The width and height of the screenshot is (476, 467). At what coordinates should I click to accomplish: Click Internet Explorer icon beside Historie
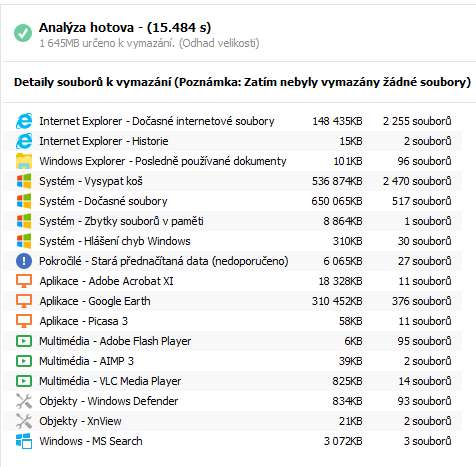(24, 141)
